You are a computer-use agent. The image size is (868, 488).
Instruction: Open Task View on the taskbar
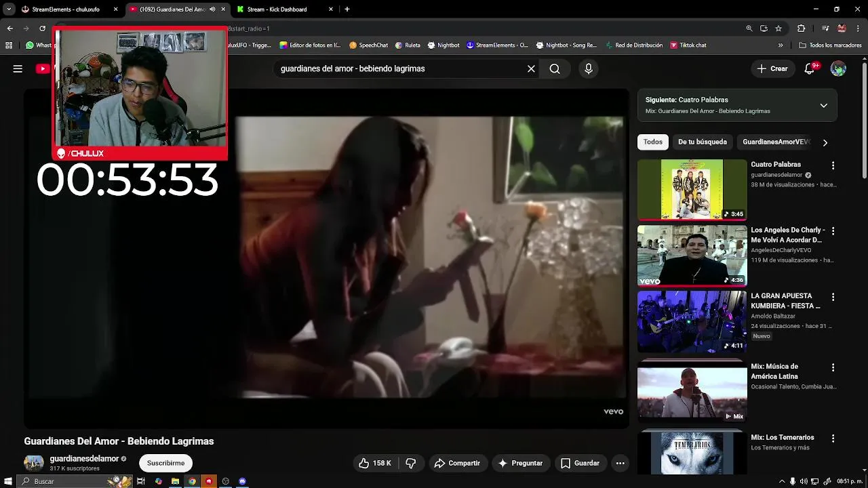pyautogui.click(x=141, y=481)
